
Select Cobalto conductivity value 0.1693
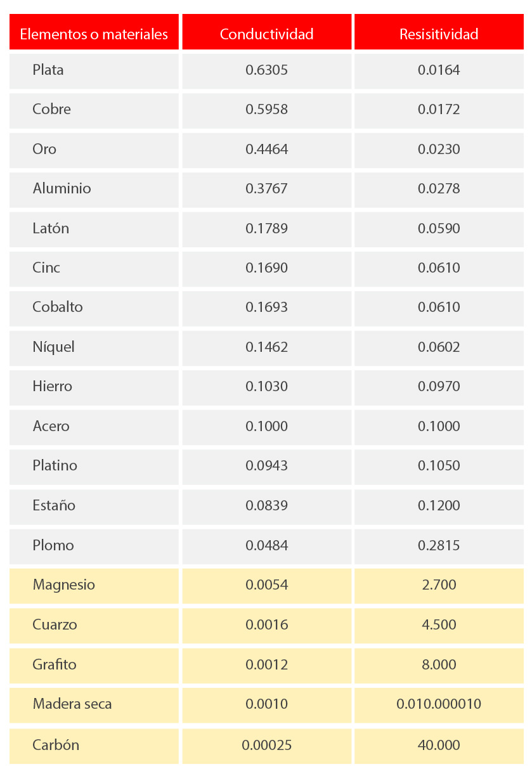[266, 308]
